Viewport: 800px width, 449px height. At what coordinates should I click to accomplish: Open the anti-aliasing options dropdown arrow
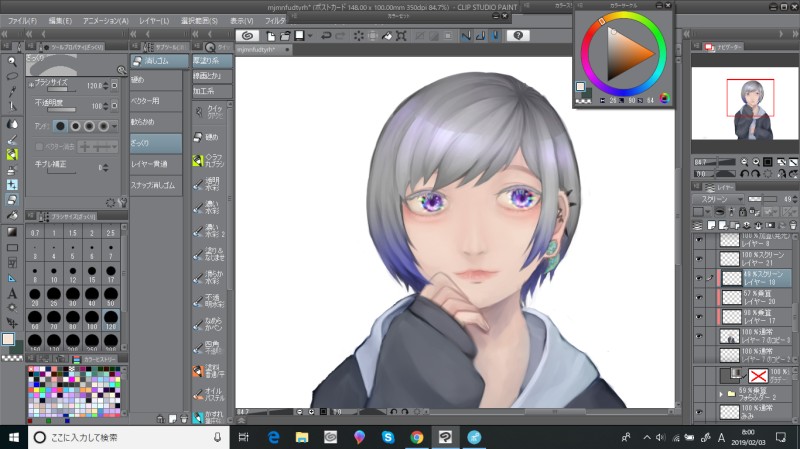click(114, 125)
